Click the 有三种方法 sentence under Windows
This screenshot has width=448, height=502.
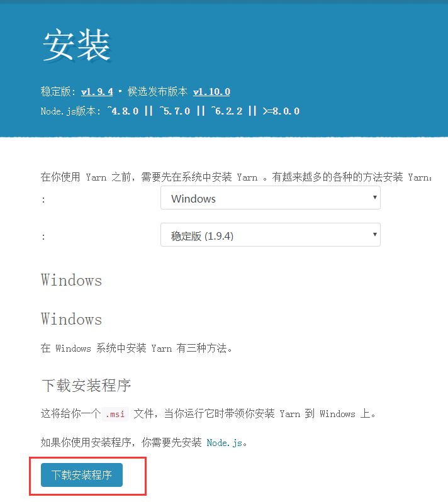[x=137, y=349]
